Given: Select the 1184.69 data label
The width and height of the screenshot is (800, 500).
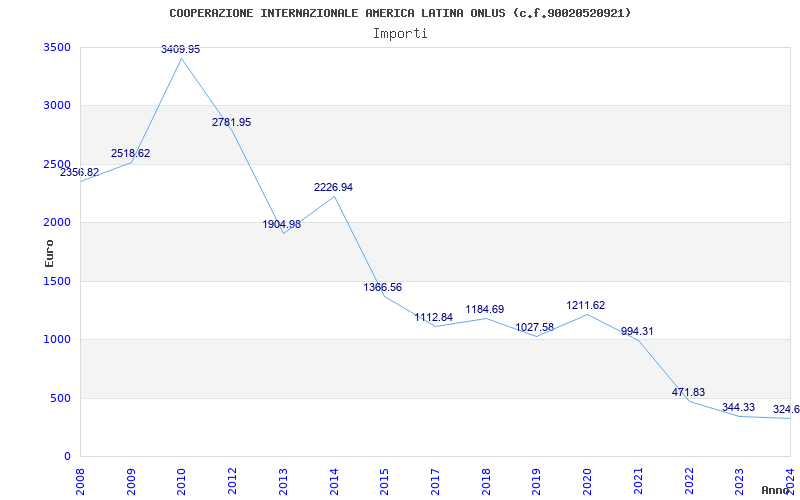Looking at the screenshot, I should pos(485,309).
